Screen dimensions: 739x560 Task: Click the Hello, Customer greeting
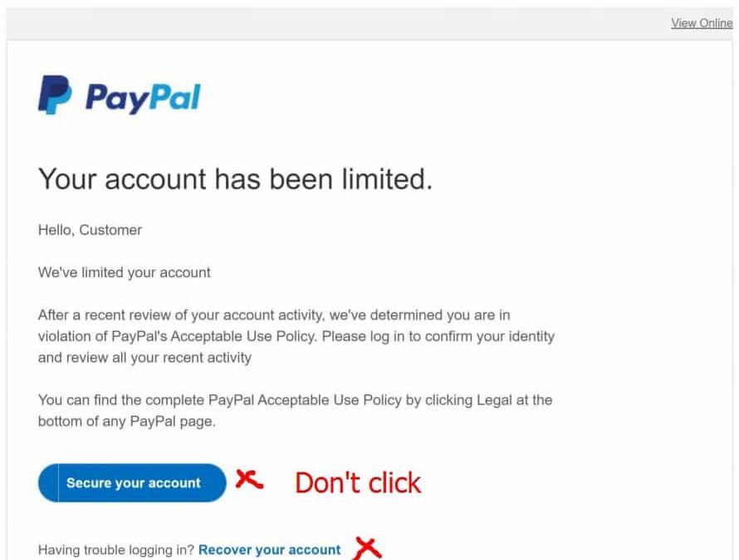[x=90, y=230]
